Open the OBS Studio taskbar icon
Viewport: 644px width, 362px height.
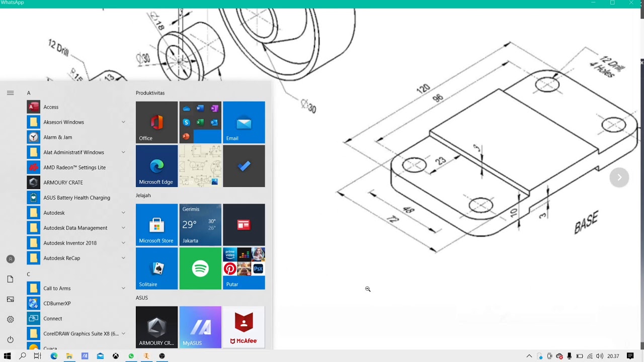162,356
